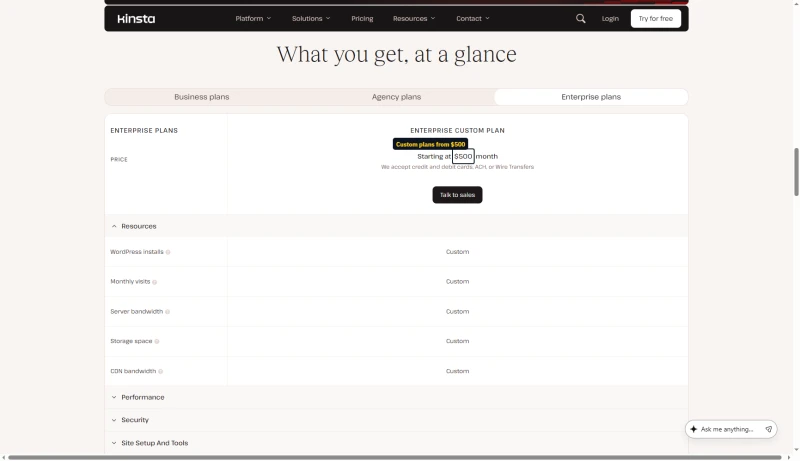The width and height of the screenshot is (800, 461).
Task: Open the Platform dropdown menu
Action: point(253,18)
